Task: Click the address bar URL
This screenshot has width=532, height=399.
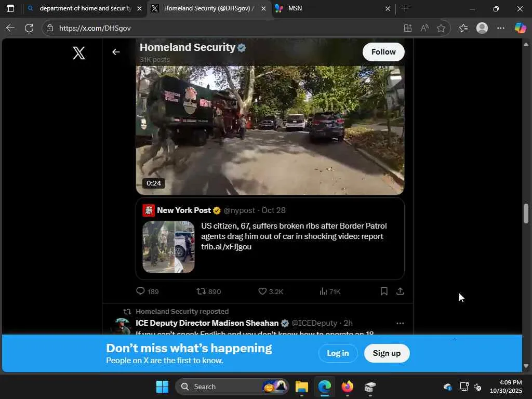Action: (95, 28)
